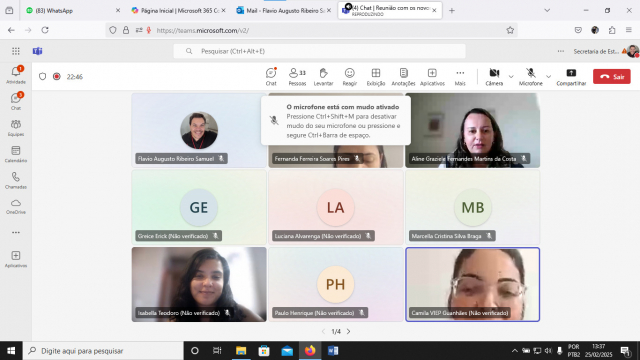Open the Anotações notes panel
640x360 pixels.
click(x=403, y=77)
